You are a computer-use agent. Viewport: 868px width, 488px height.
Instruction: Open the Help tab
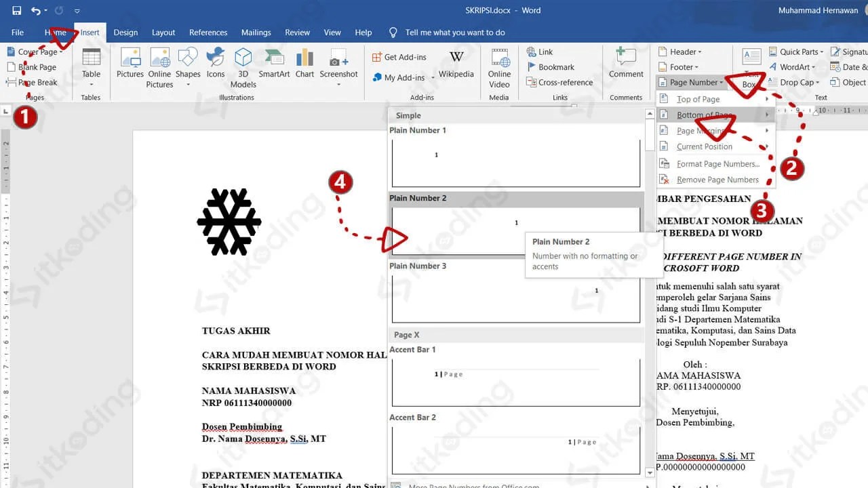click(x=363, y=33)
